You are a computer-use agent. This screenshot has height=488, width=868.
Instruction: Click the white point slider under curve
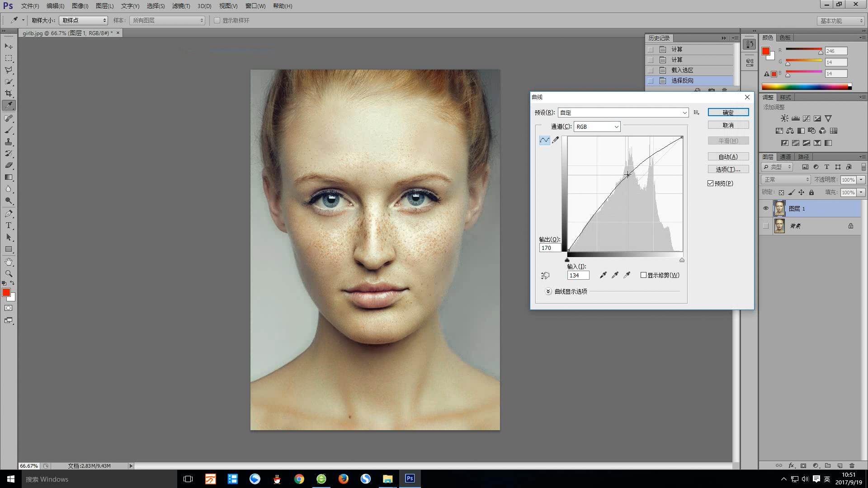coord(682,260)
